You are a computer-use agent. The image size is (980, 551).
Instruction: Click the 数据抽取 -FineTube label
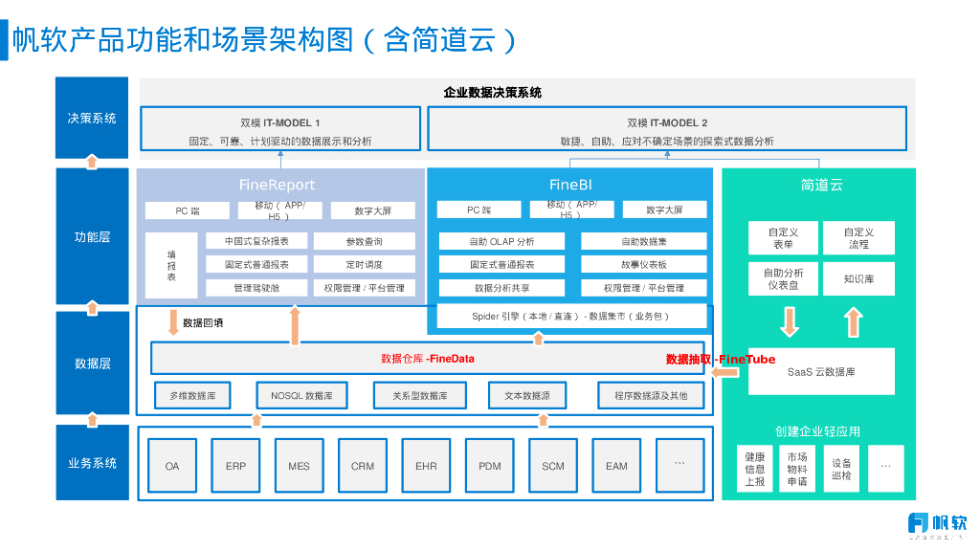coord(721,360)
